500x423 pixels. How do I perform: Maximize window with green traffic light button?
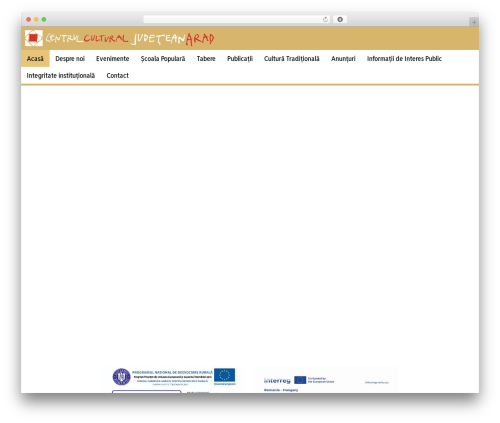point(44,19)
